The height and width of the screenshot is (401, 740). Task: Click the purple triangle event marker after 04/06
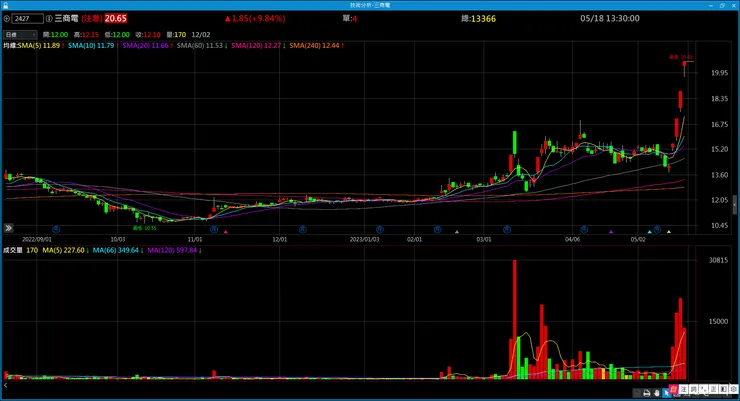611,232
